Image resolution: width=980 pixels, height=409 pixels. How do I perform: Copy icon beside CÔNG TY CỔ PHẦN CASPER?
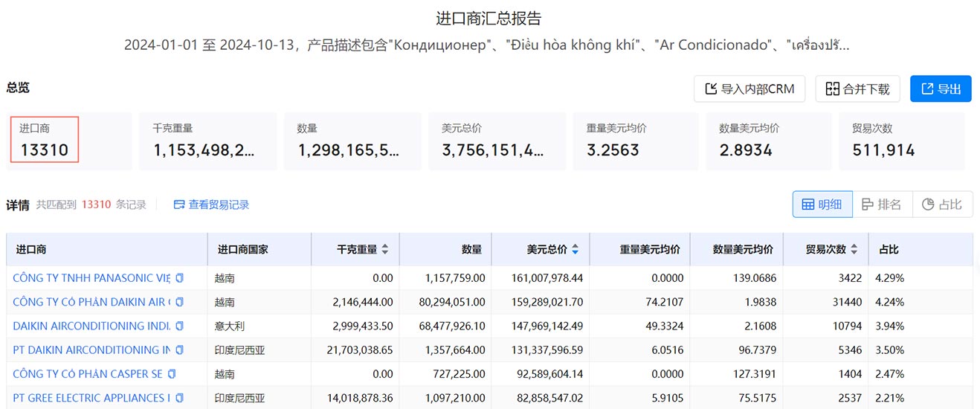pyautogui.click(x=172, y=374)
